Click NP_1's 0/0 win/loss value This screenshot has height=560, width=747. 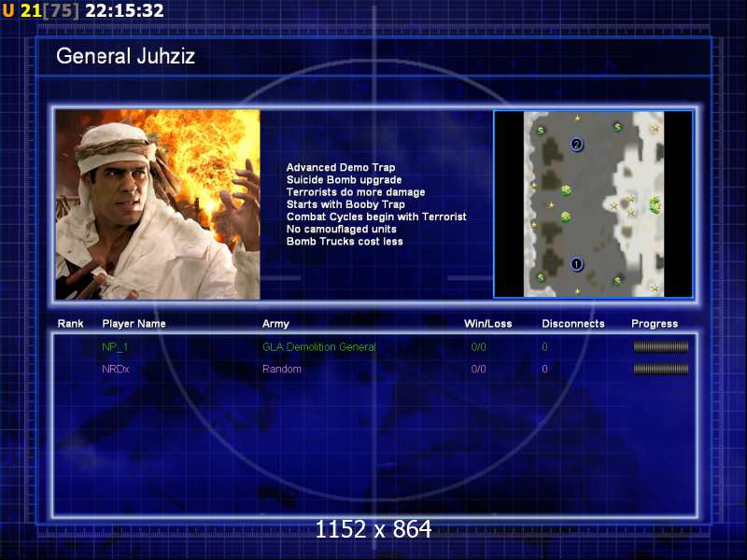click(478, 347)
